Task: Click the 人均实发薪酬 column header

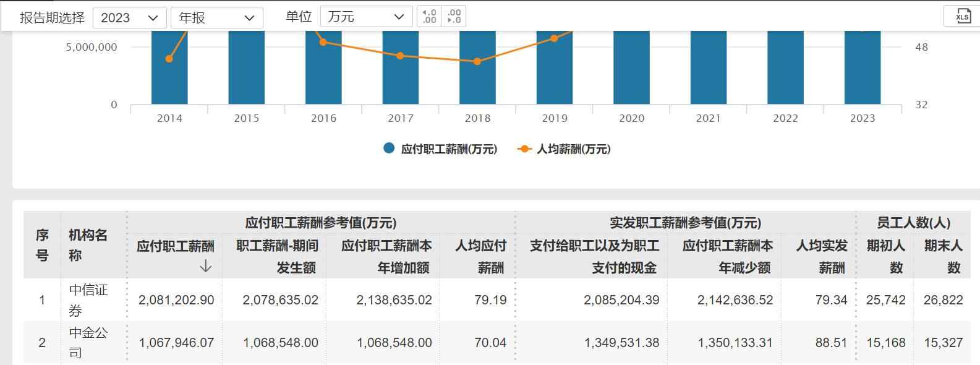Action: [x=821, y=256]
